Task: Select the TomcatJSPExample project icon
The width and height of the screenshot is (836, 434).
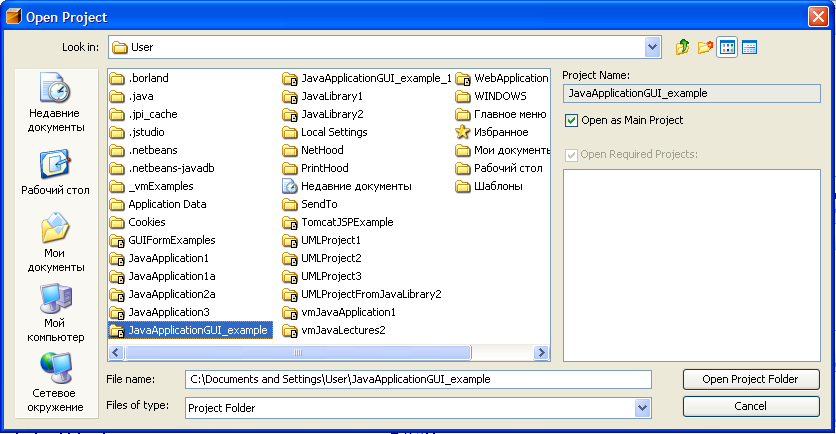Action: pos(290,222)
